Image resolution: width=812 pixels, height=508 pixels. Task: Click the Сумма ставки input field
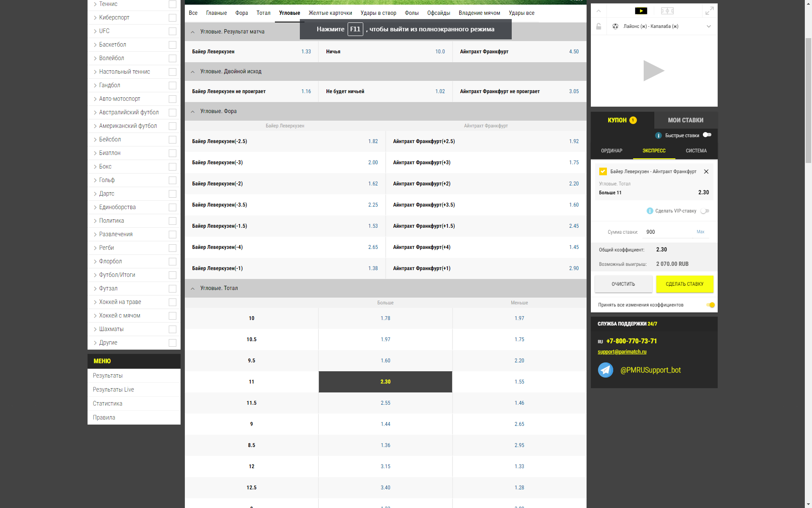668,232
